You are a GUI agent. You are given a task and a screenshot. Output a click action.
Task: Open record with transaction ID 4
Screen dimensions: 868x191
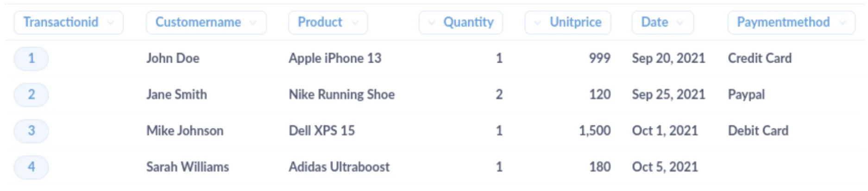click(x=31, y=167)
